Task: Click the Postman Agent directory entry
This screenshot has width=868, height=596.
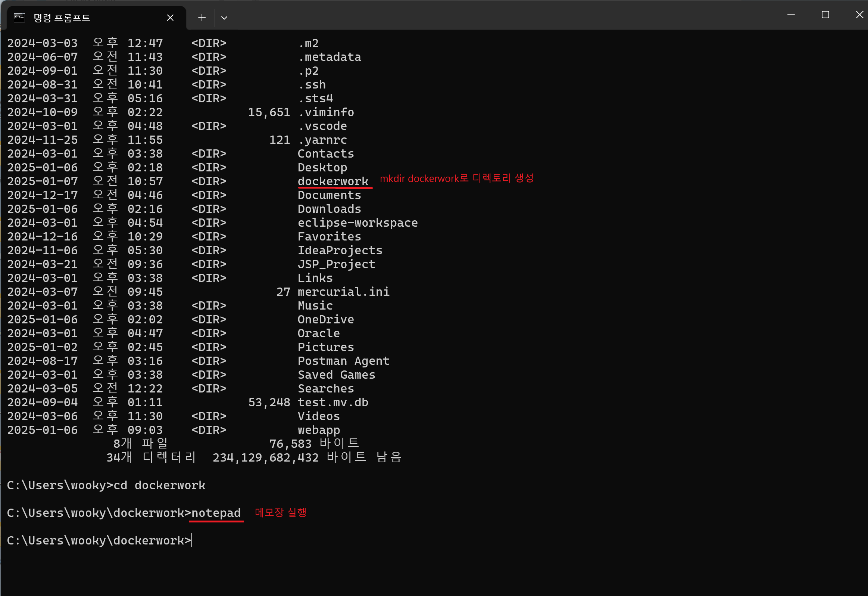Action: 343,361
